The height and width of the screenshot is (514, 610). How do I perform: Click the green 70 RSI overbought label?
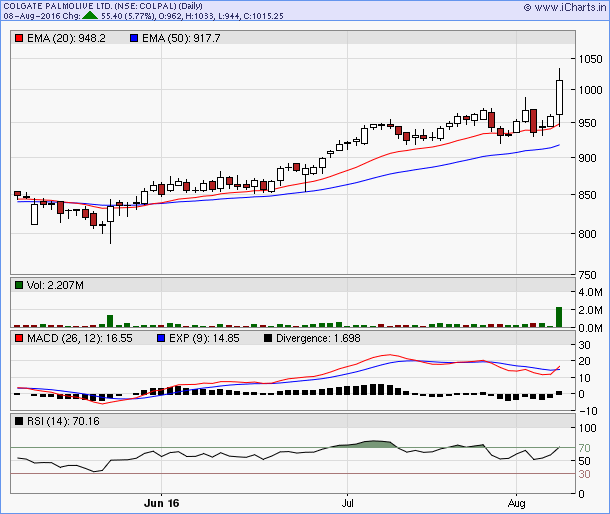tap(584, 448)
